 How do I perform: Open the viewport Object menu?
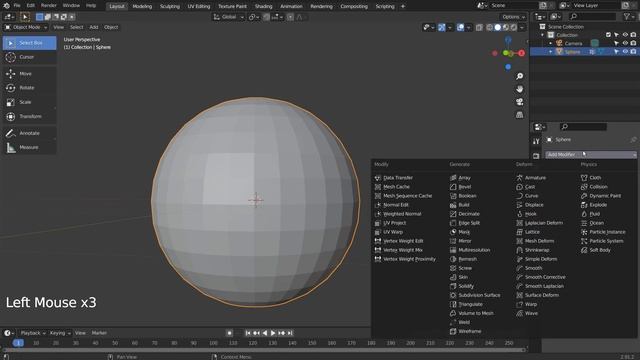111,27
